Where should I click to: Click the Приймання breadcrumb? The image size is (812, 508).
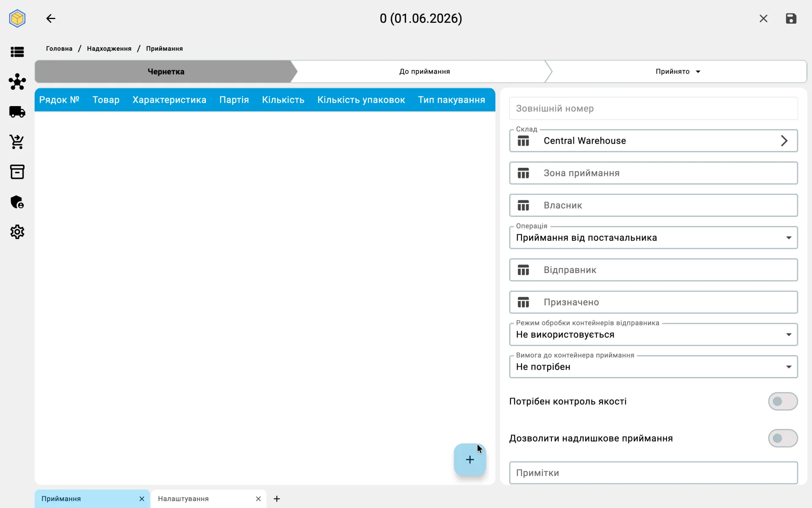(x=165, y=49)
